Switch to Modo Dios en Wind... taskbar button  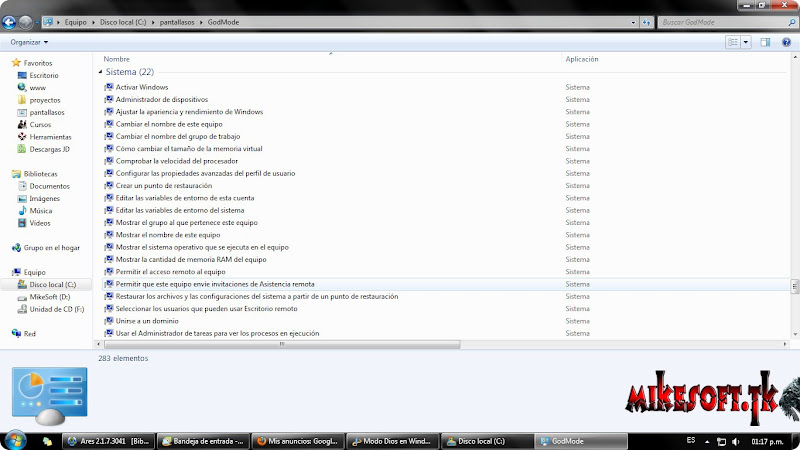(x=393, y=441)
